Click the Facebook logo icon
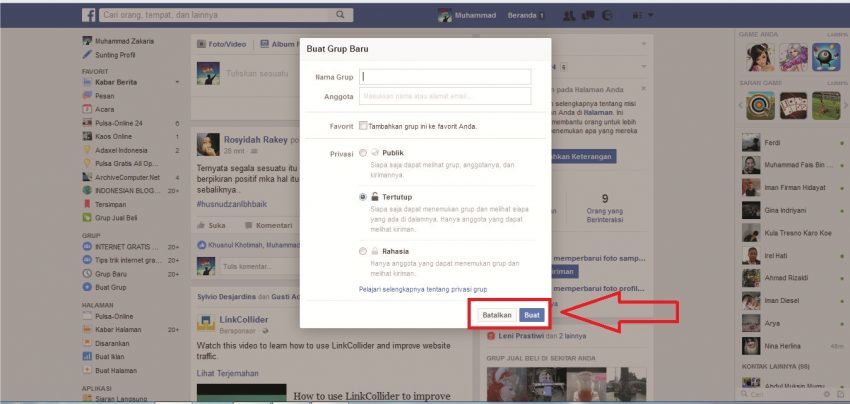This screenshot has height=404, width=850. (89, 15)
